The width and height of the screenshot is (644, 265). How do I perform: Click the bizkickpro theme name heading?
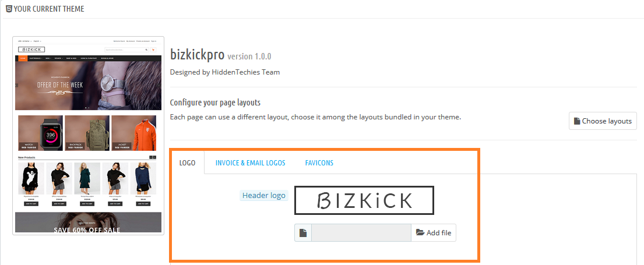click(197, 55)
